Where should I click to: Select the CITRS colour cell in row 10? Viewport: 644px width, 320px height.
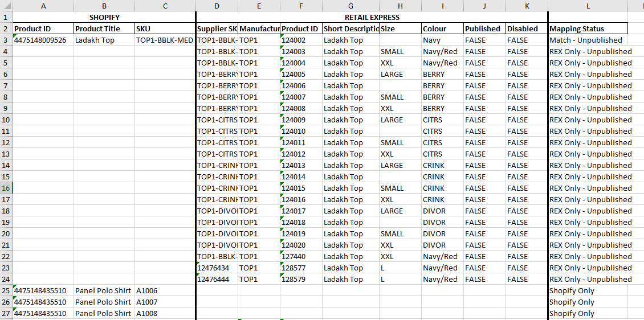443,120
